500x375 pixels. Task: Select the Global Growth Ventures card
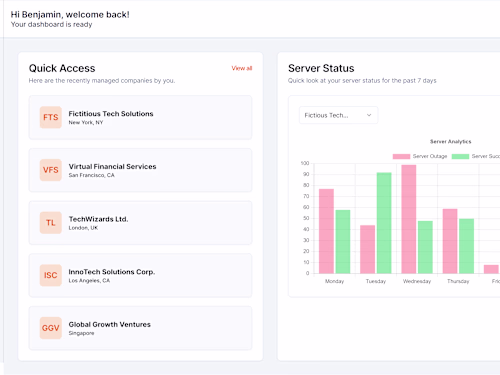[x=140, y=328]
